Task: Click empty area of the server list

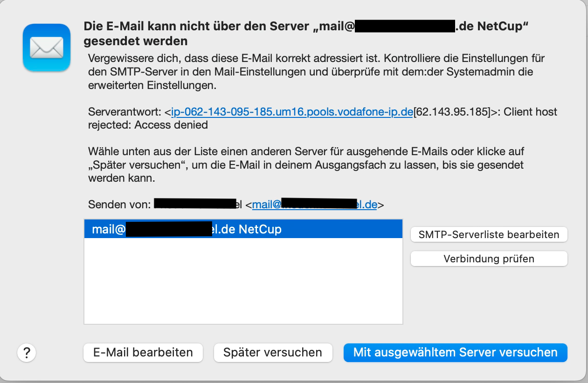Action: tap(242, 284)
